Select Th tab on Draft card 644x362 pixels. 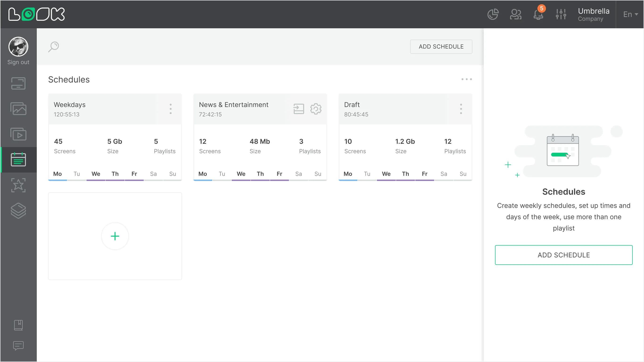pos(405,174)
